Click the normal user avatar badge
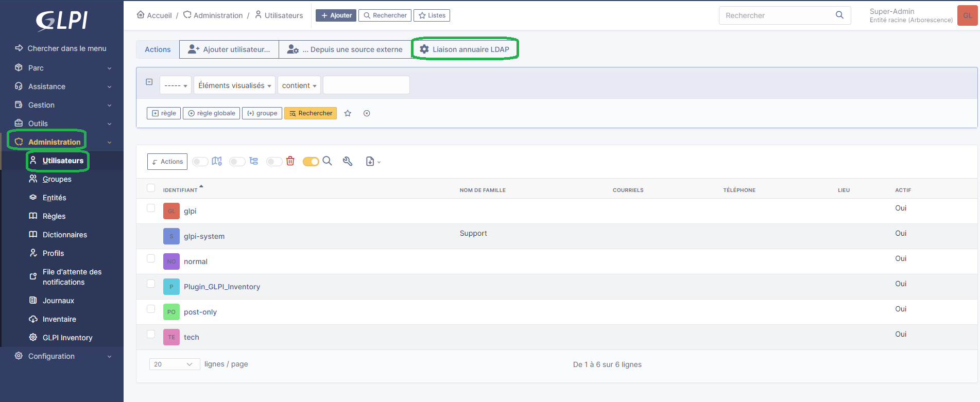The image size is (980, 402). (171, 261)
